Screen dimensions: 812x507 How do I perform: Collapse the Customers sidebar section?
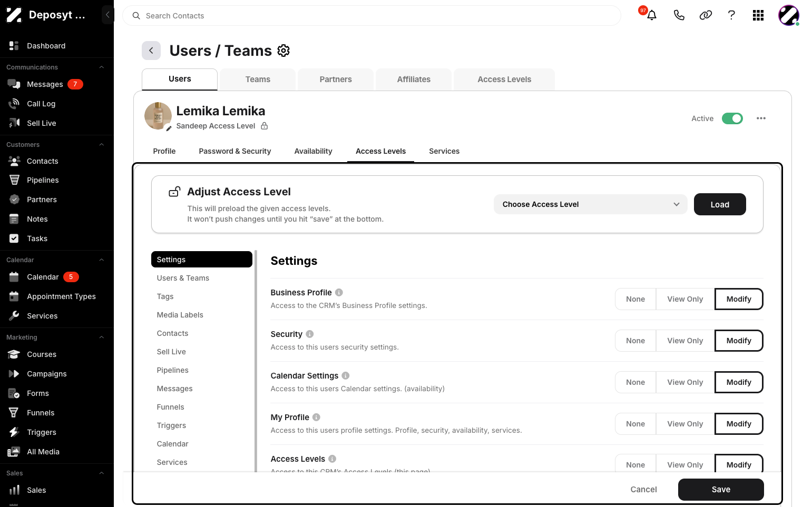tap(102, 144)
